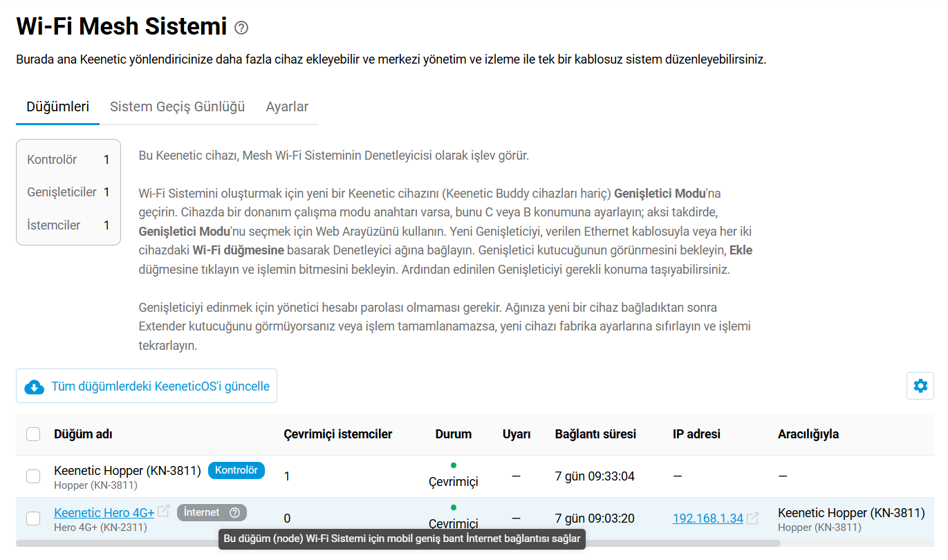Open external link icon next to Keenetic Hero 4G+
Screen dimensions: 948x560
click(x=164, y=512)
